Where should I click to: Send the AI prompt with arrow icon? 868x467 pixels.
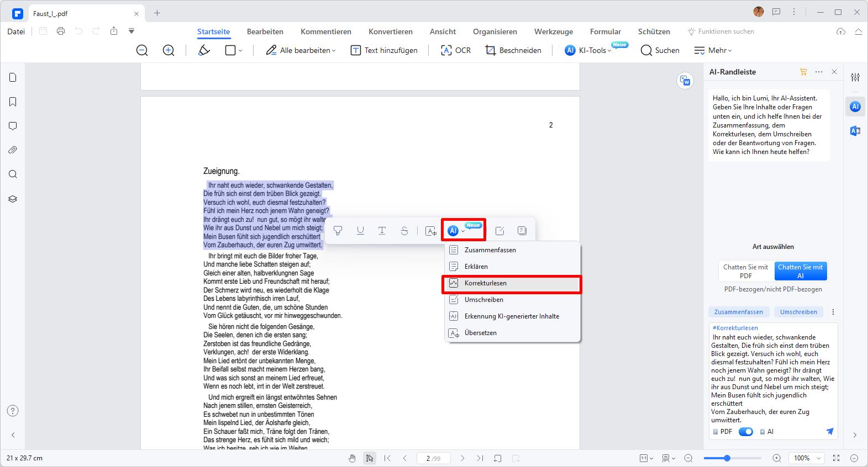pyautogui.click(x=830, y=432)
